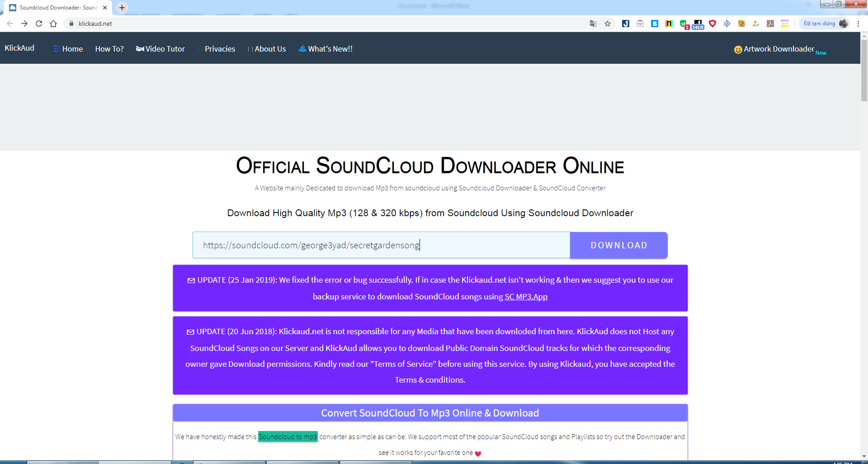Click the DOWNLOAD button
Viewport: 868px width, 464px height.
[619, 245]
